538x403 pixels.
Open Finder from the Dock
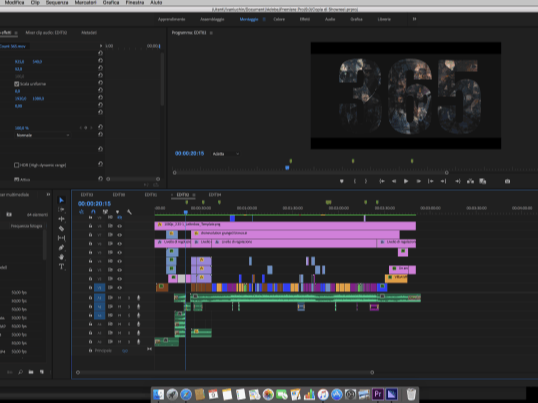(159, 394)
